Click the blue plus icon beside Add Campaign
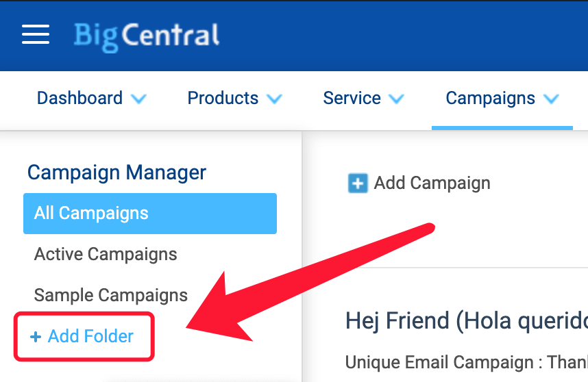588x382 pixels. pyautogui.click(x=358, y=183)
